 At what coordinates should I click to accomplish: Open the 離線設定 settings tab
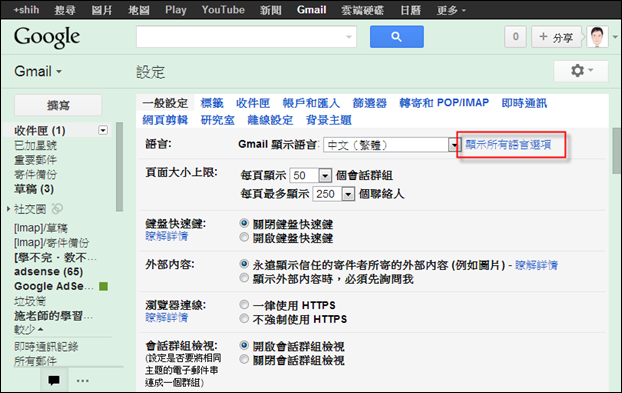coord(270,120)
